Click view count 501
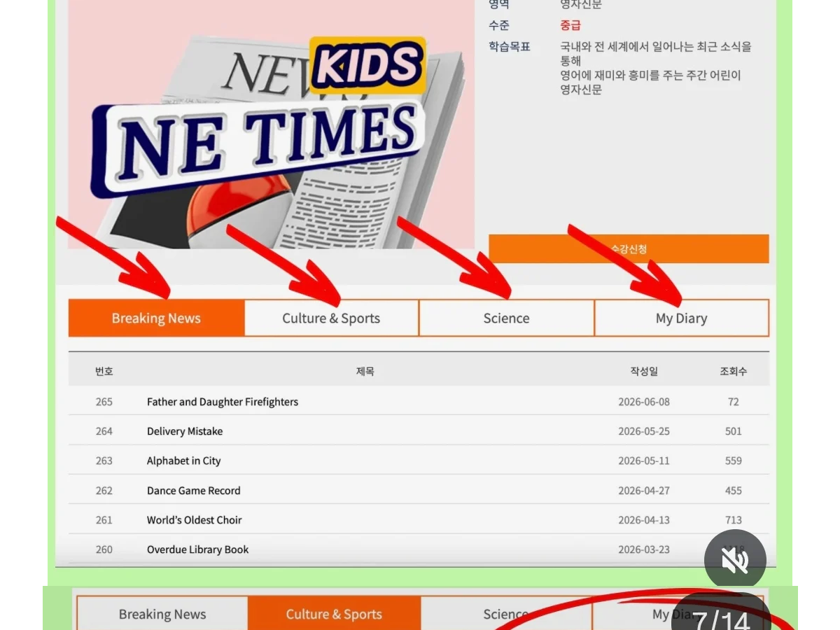840x630 pixels. [x=733, y=431]
